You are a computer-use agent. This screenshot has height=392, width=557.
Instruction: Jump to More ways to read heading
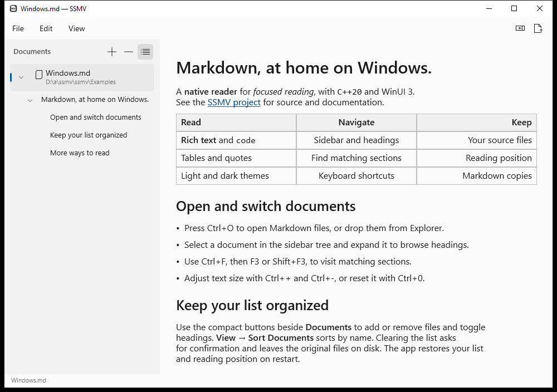(x=80, y=153)
